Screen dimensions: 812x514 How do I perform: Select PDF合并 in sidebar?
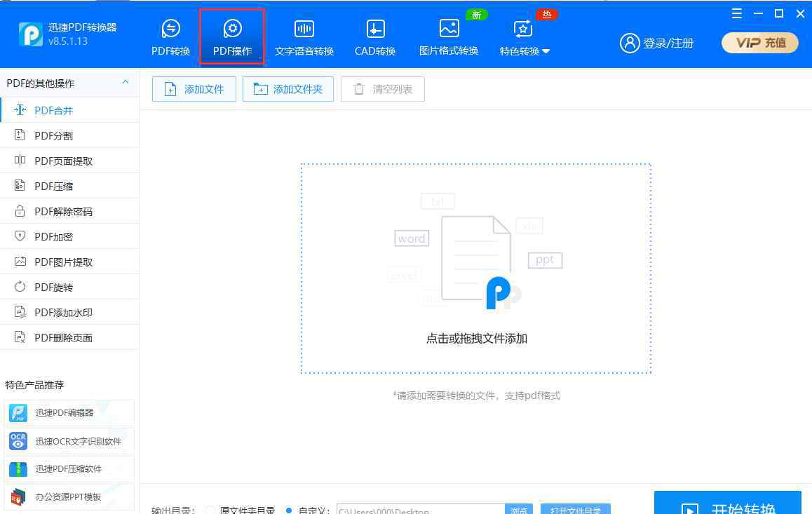70,110
